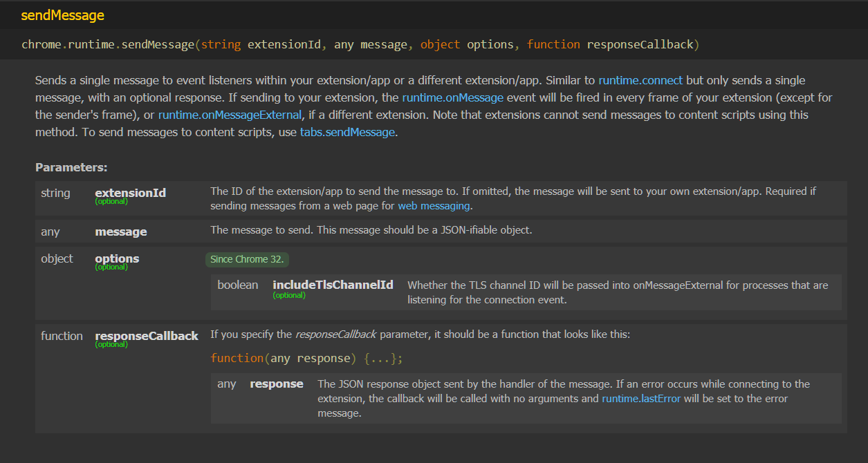Click the sendMessage page heading
This screenshot has width=868, height=463.
click(62, 15)
